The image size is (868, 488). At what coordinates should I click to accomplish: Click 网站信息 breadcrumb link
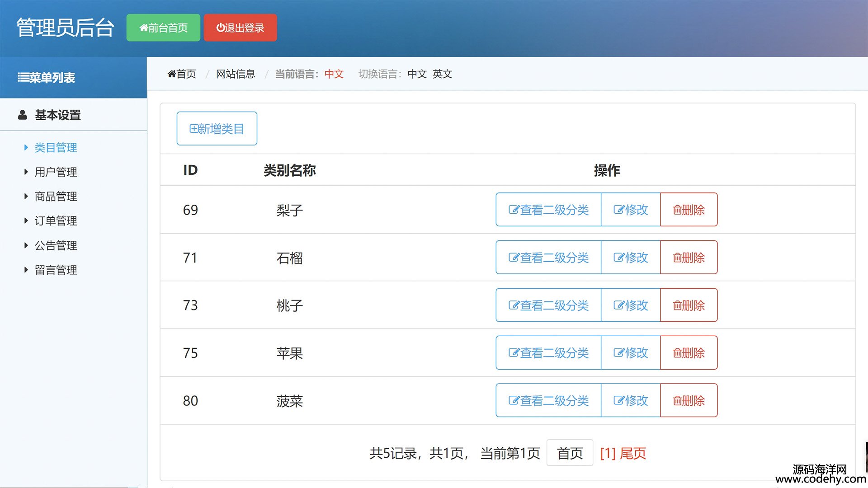click(x=236, y=74)
